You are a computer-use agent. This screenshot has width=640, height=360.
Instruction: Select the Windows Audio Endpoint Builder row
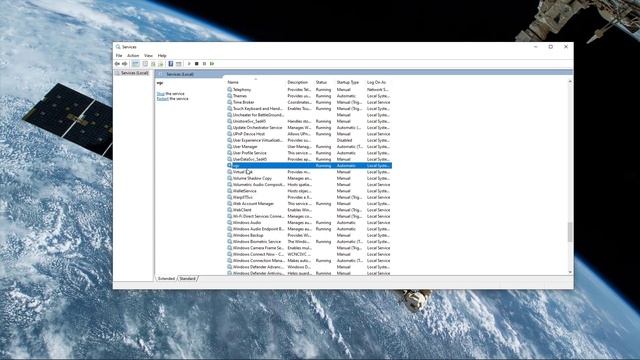coord(309,229)
